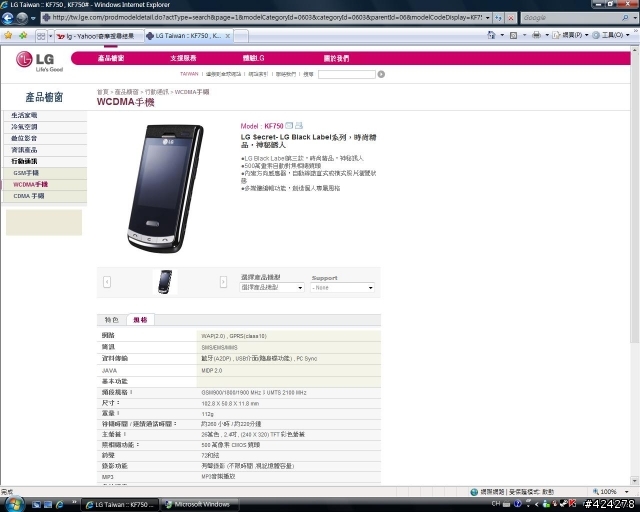The image size is (640, 512).
Task: Open the Windows Start button
Action: tap(13, 504)
